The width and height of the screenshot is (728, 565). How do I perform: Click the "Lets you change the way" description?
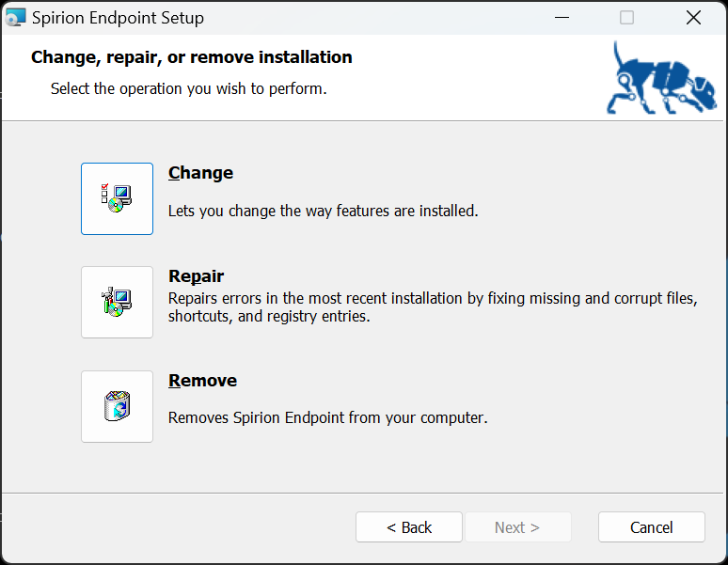[323, 211]
